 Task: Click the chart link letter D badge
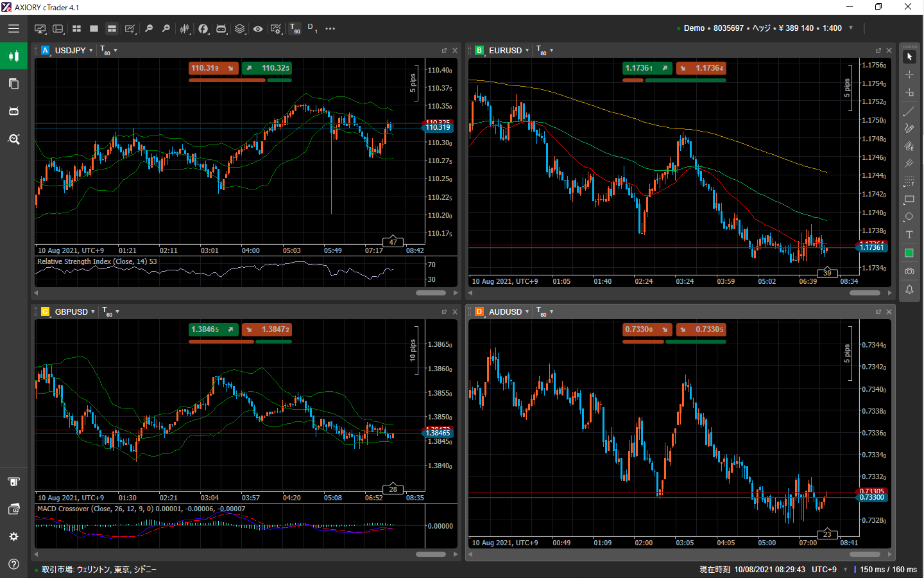pyautogui.click(x=479, y=311)
